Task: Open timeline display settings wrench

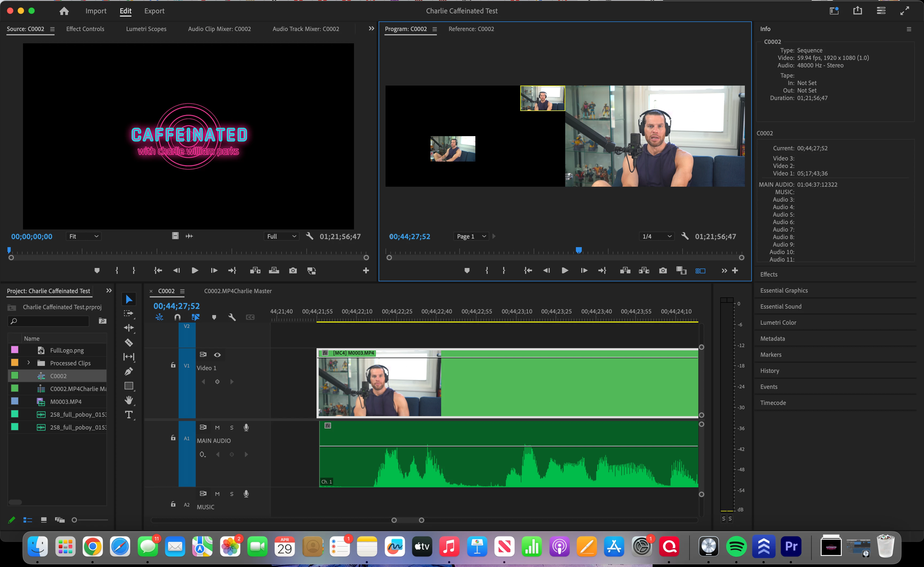Action: coord(232,317)
